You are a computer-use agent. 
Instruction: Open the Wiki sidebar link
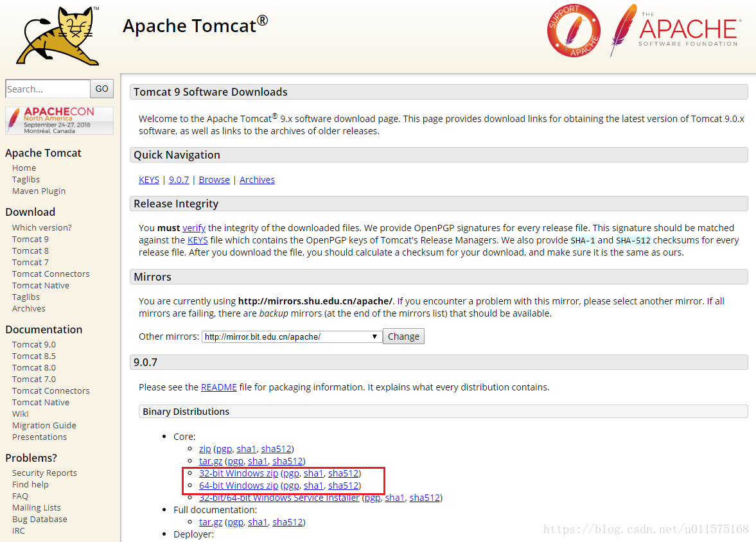pos(21,414)
